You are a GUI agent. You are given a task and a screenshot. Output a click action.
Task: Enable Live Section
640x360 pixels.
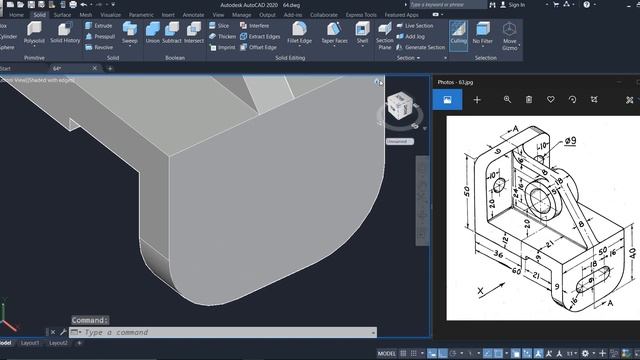pyautogui.click(x=415, y=26)
